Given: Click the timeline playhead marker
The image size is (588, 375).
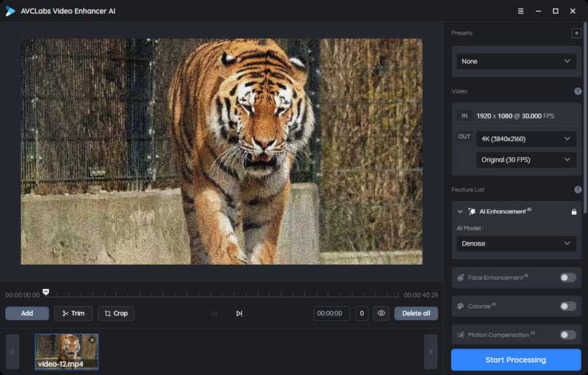Looking at the screenshot, I should click(46, 292).
